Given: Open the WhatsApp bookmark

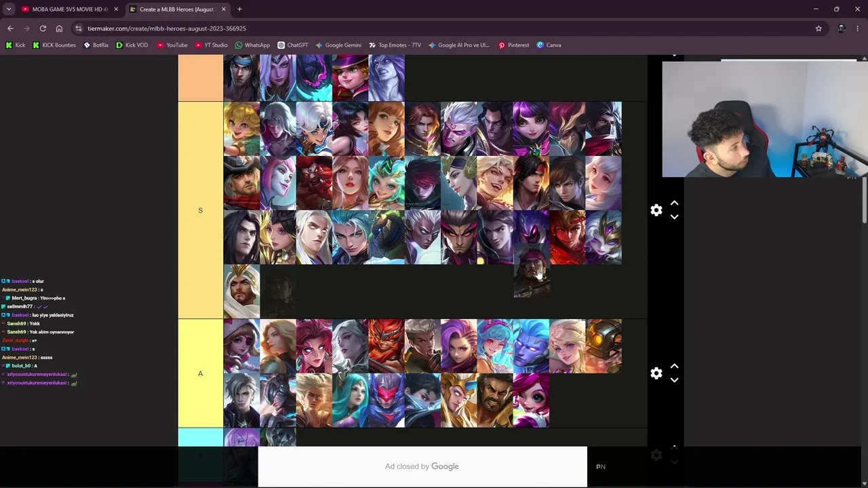Looking at the screenshot, I should coord(252,45).
